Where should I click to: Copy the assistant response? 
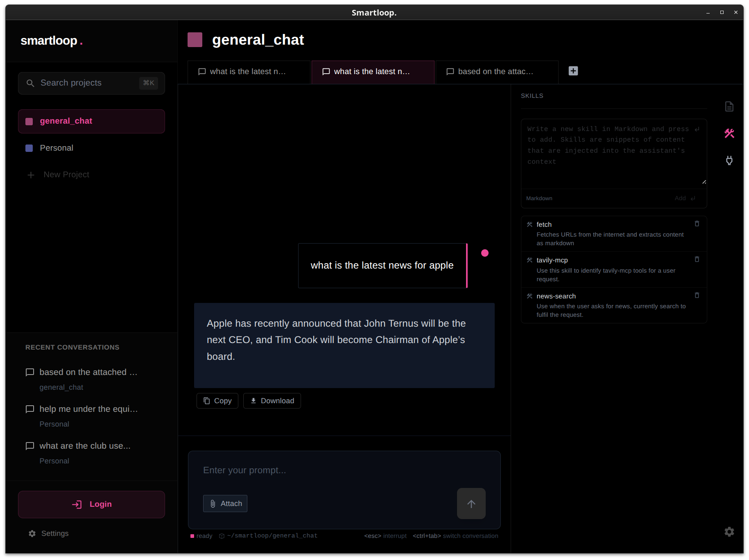click(217, 401)
